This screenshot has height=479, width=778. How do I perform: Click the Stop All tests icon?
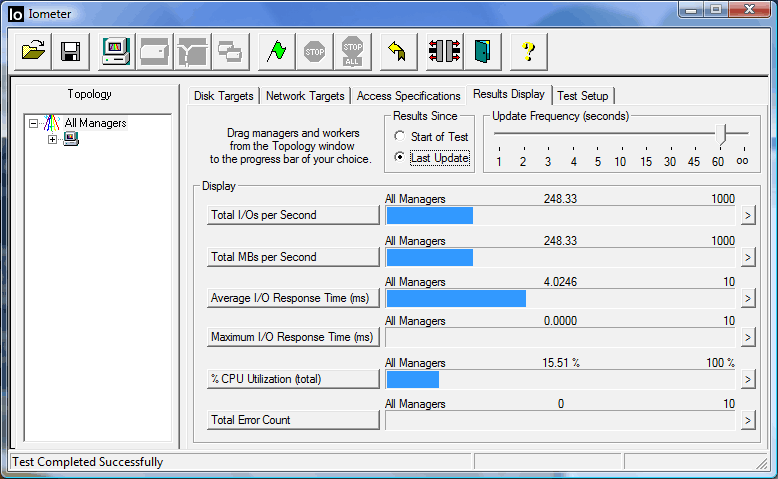[x=352, y=51]
